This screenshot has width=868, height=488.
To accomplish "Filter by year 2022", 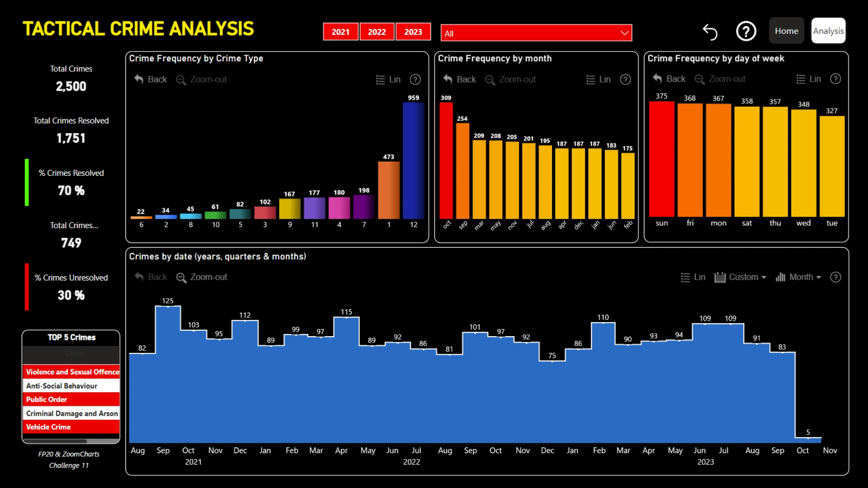I will pos(377,32).
